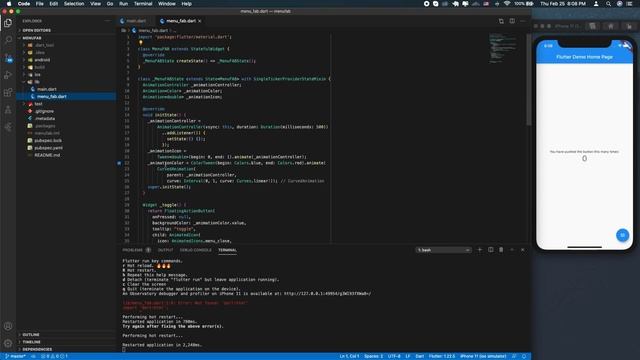Select pubspec.lock in the explorer
This screenshot has height=360, width=640.
48,141
